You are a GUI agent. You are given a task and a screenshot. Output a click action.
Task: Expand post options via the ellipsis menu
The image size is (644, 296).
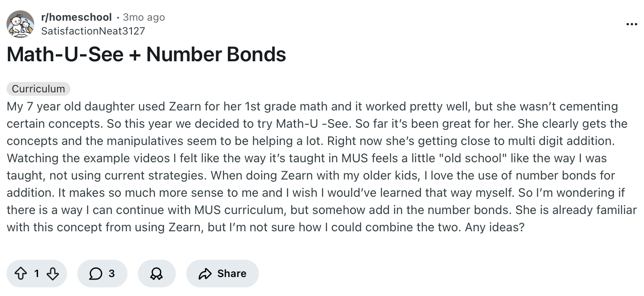tap(631, 25)
